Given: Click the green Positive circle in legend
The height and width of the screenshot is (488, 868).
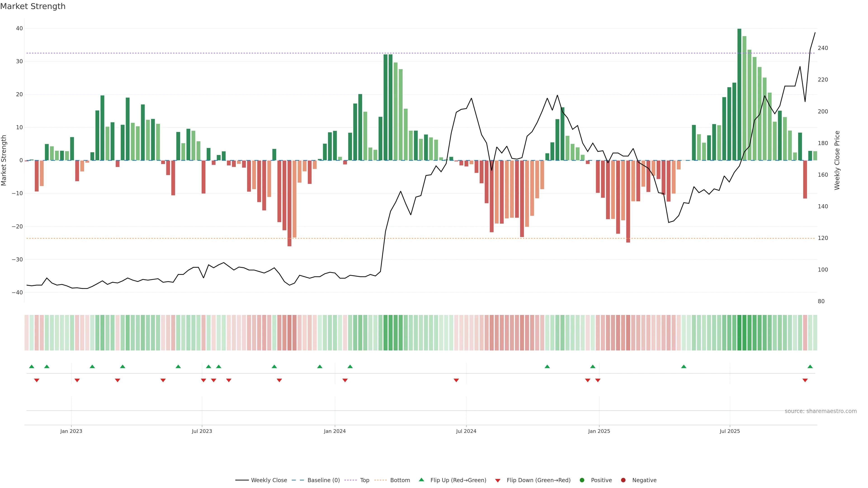Looking at the screenshot, I should pos(582,480).
